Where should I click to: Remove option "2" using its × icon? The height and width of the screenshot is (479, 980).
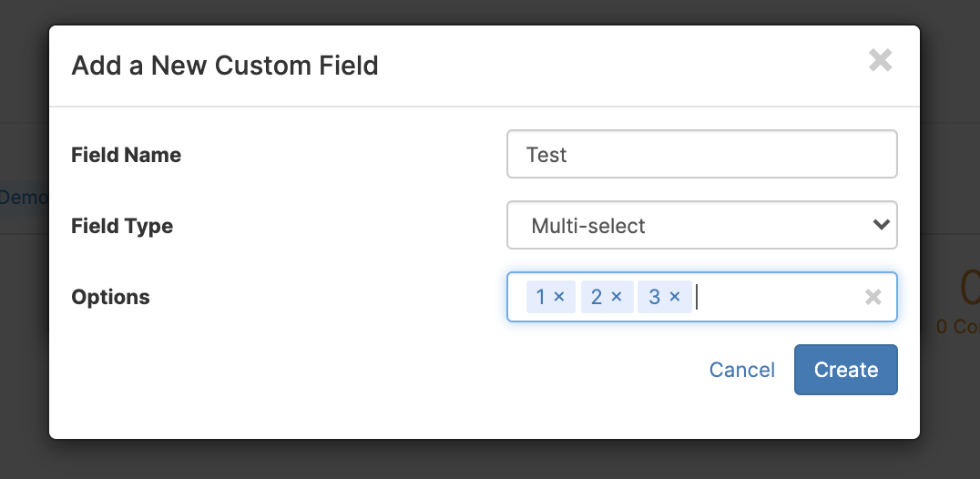[617, 297]
